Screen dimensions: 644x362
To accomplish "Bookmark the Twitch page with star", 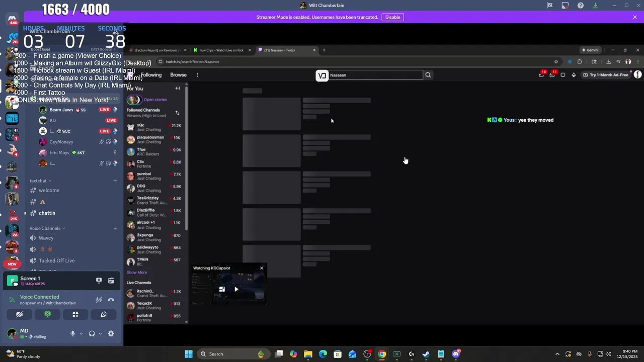I will (x=556, y=61).
